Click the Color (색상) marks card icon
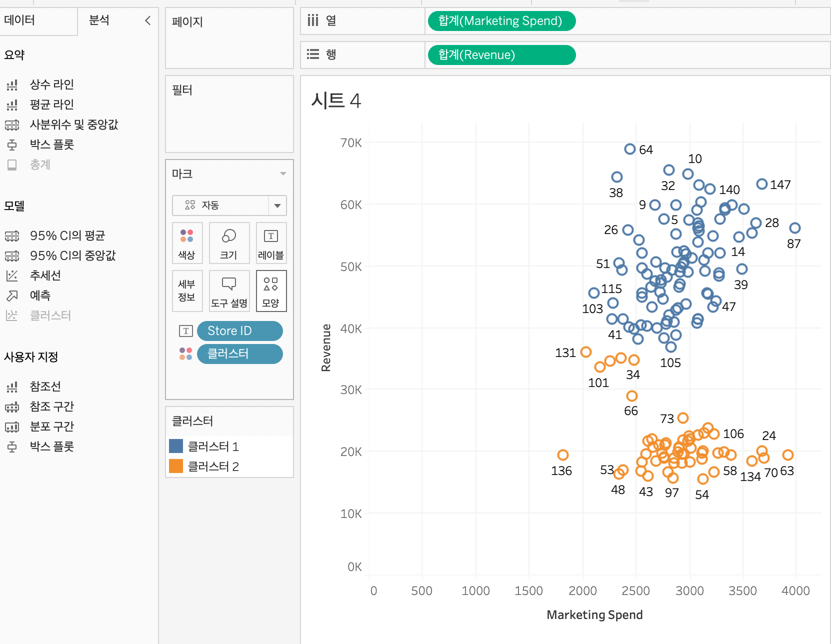The height and width of the screenshot is (644, 831). 187,242
